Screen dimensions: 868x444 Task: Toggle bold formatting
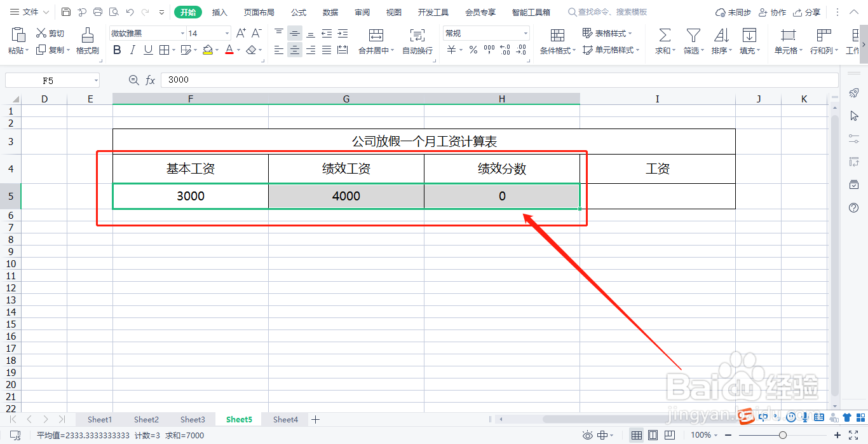(x=116, y=50)
